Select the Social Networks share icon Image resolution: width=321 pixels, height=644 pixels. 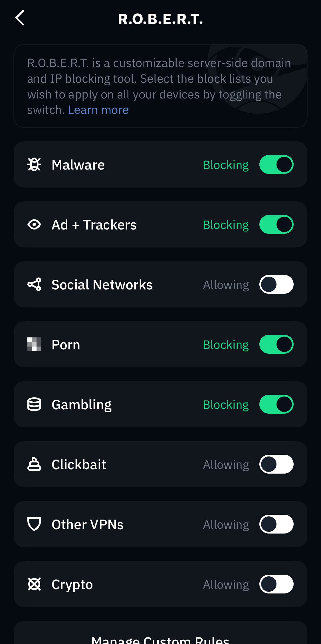34,284
